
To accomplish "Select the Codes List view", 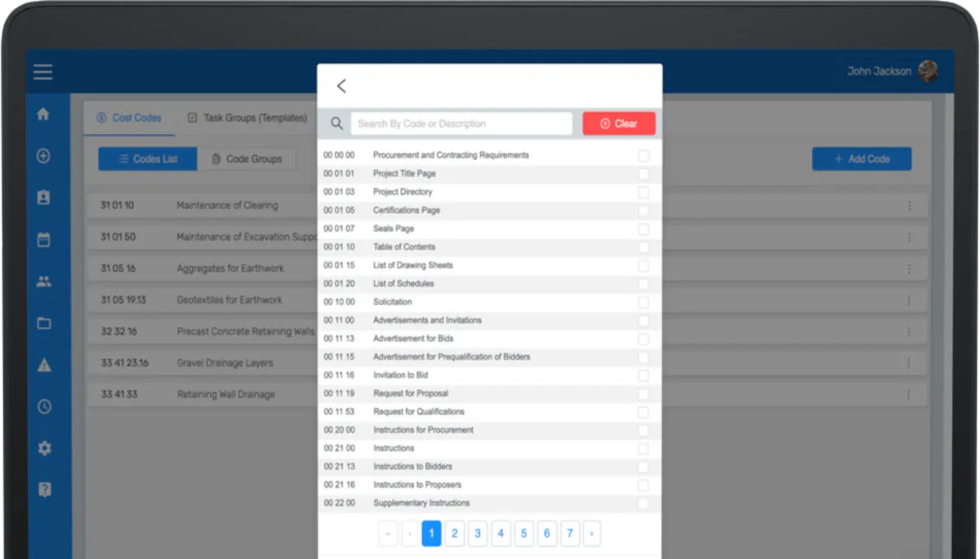I will coord(148,159).
